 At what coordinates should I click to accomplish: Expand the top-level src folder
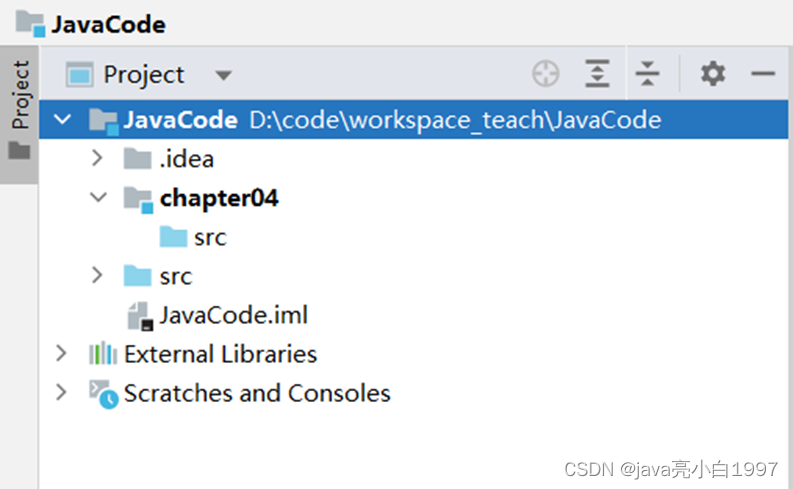97,275
